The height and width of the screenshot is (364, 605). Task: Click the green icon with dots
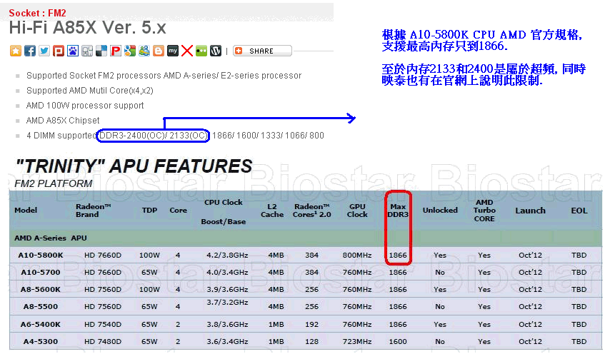pos(201,51)
